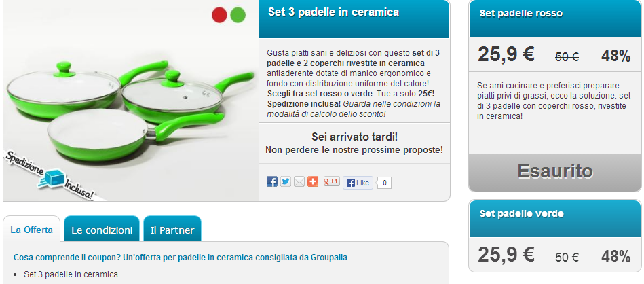Open Set padelle verde header
The height and width of the screenshot is (284, 644).
(x=555, y=219)
